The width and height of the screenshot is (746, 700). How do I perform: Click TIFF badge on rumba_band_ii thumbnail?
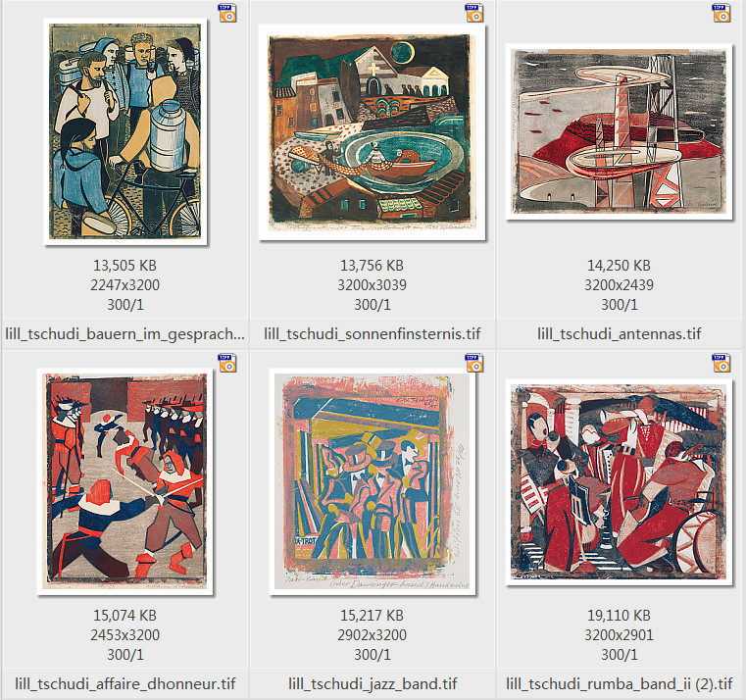tap(721, 363)
